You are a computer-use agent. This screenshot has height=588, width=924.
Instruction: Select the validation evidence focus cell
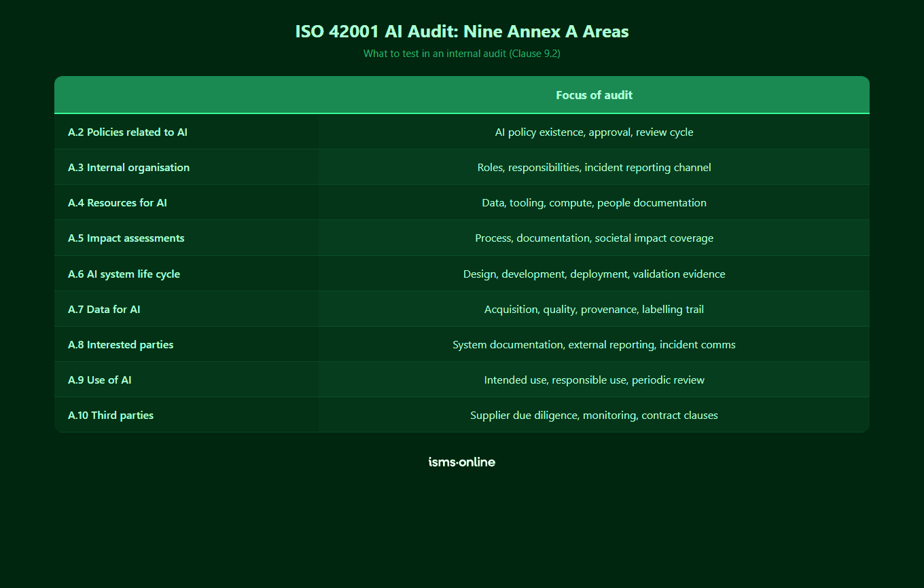click(x=594, y=274)
